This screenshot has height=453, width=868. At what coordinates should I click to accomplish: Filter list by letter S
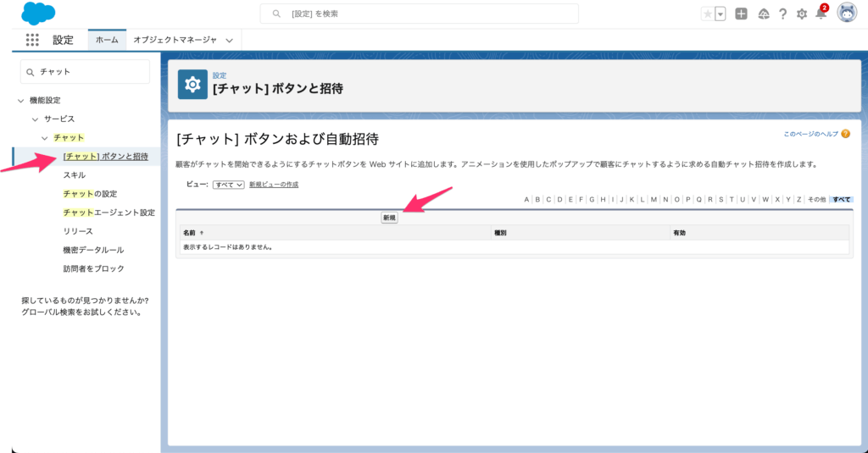pos(721,200)
